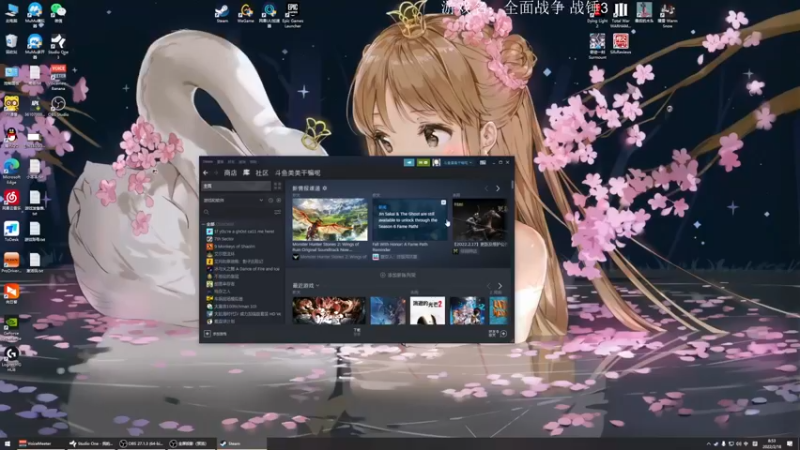Open the taskbar clock and date

[771, 443]
